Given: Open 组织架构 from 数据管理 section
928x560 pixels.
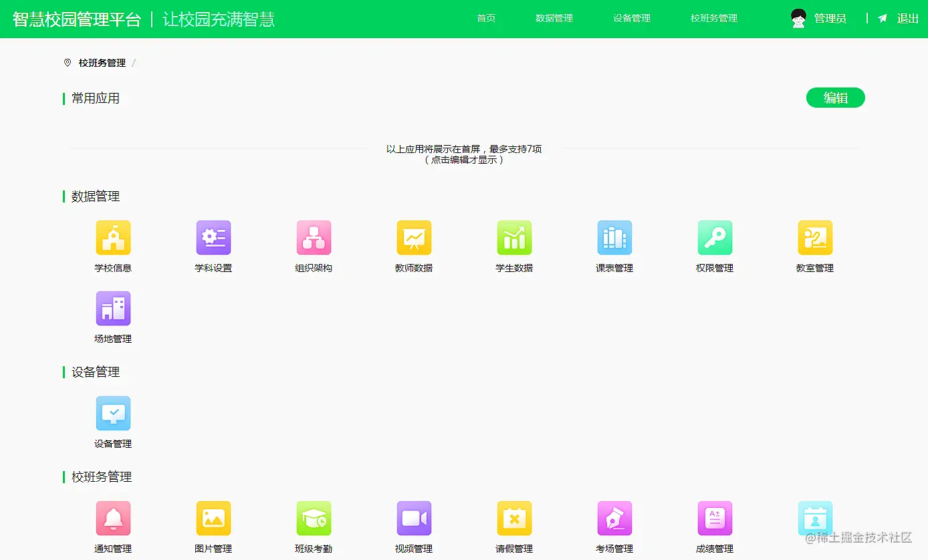Looking at the screenshot, I should pyautogui.click(x=314, y=237).
